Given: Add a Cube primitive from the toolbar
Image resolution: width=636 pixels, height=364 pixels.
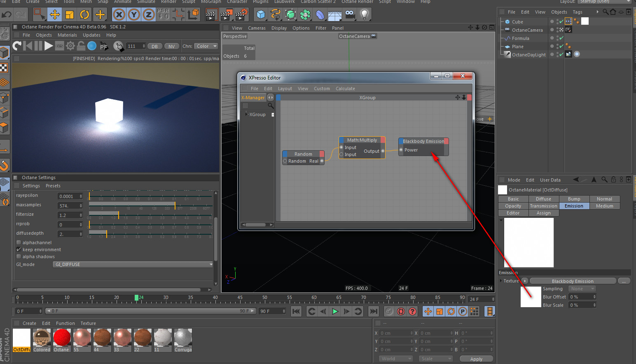Looking at the screenshot, I should tap(261, 15).
